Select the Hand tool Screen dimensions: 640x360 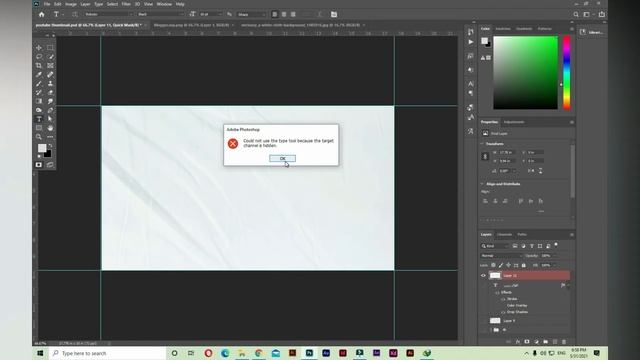(x=50, y=128)
